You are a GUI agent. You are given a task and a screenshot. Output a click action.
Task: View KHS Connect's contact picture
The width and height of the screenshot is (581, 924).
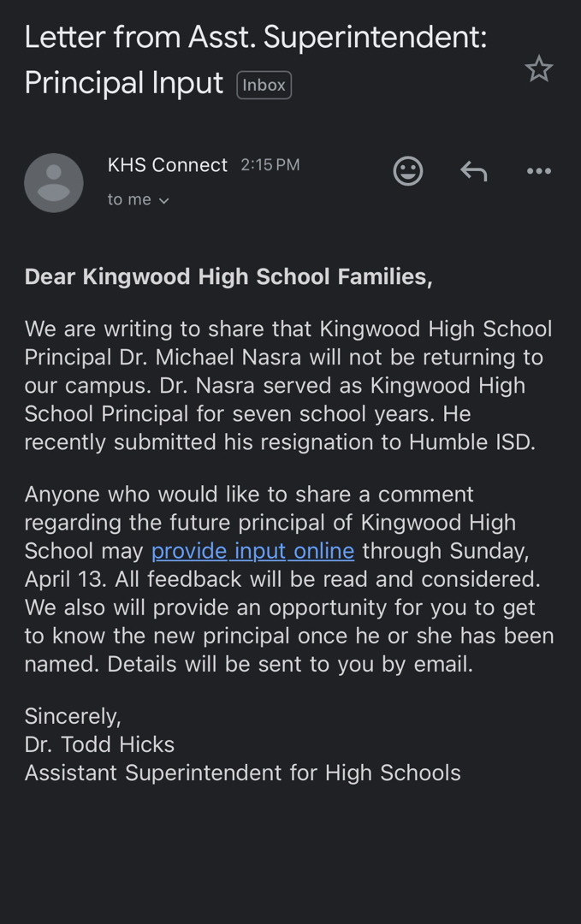coord(53,182)
